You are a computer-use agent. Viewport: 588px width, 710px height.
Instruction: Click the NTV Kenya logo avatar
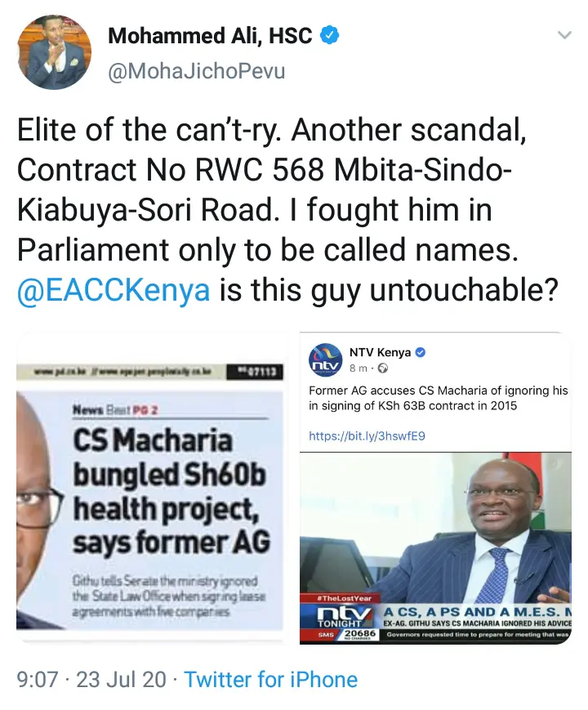(326, 360)
